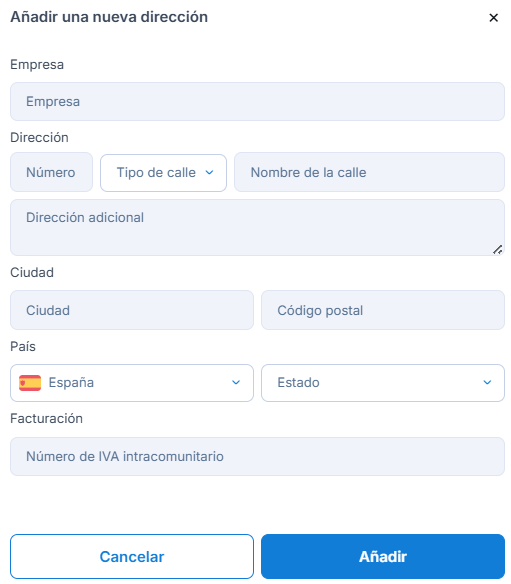Screen dimensions: 511x584
Task: Focus the Empresa input field
Action: point(257,101)
